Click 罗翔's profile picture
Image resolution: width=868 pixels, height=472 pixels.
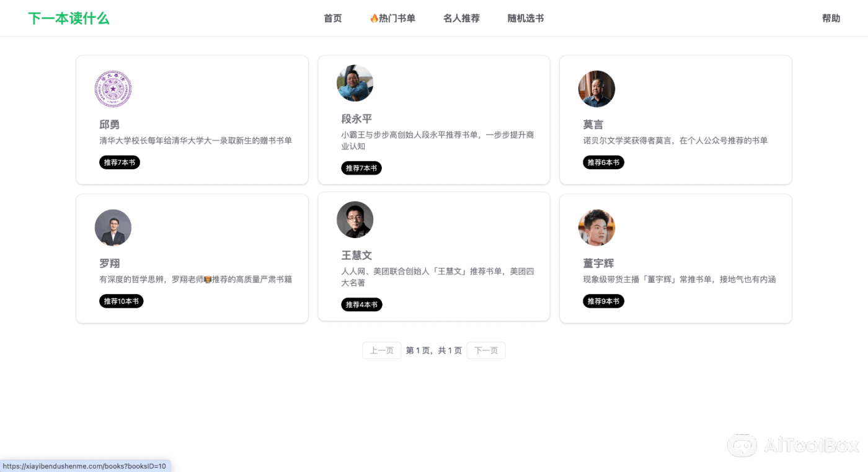113,228
